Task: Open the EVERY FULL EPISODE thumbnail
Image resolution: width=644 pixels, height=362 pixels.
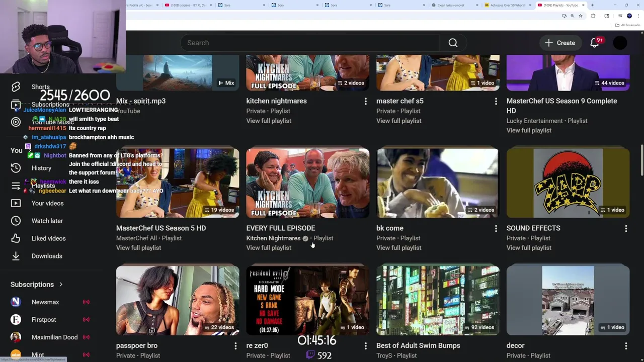Action: [307, 183]
